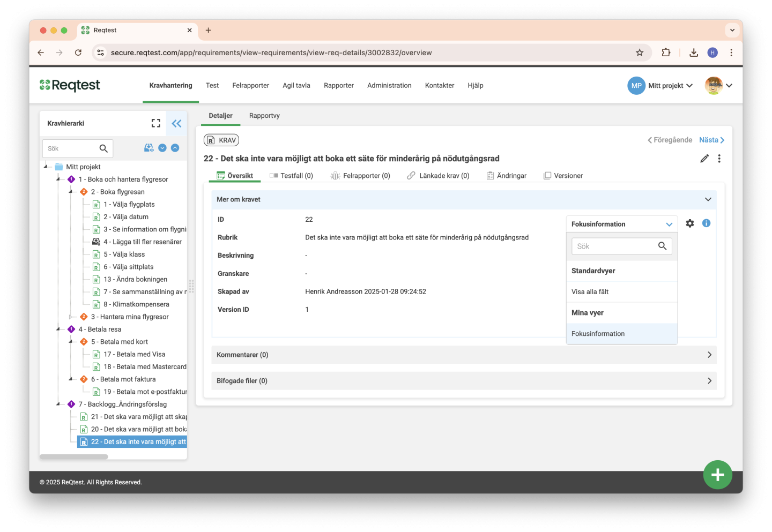The width and height of the screenshot is (772, 532).
Task: Open a new browser tab
Action: [x=209, y=30]
